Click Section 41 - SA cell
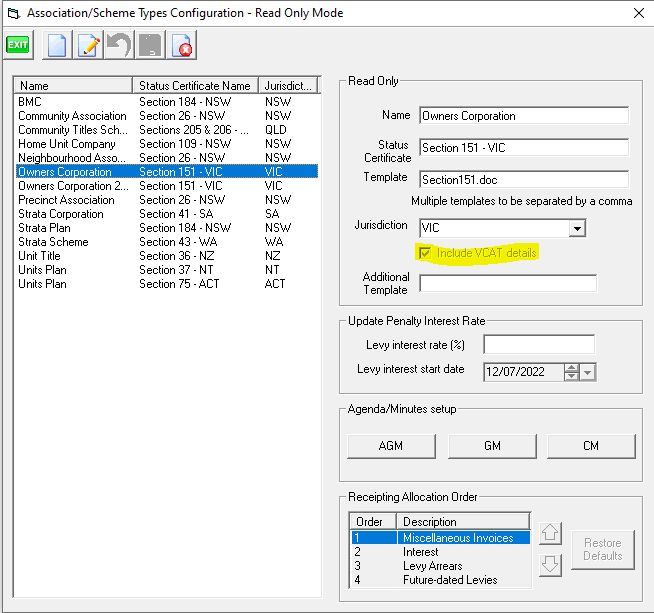Viewport: 654px width, 613px height. (176, 214)
